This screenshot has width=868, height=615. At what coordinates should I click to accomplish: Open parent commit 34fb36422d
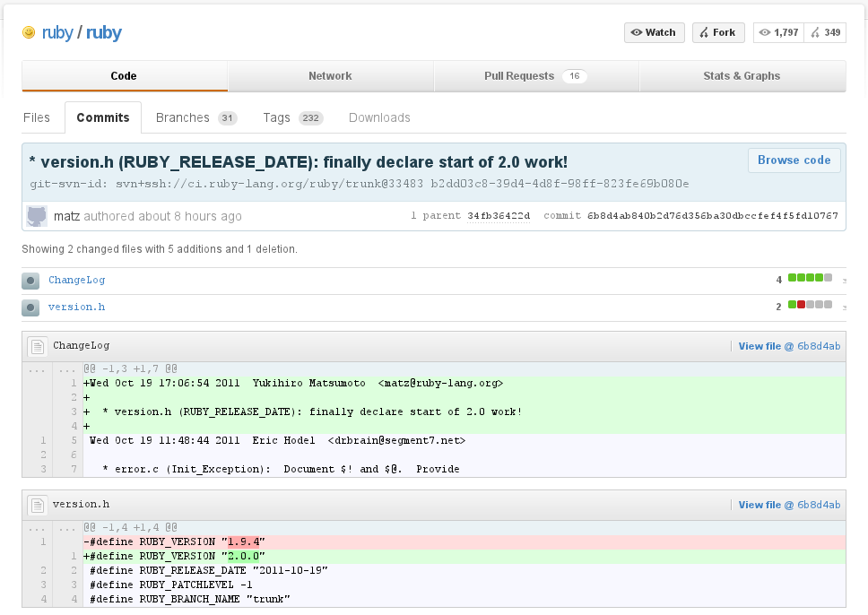point(499,215)
